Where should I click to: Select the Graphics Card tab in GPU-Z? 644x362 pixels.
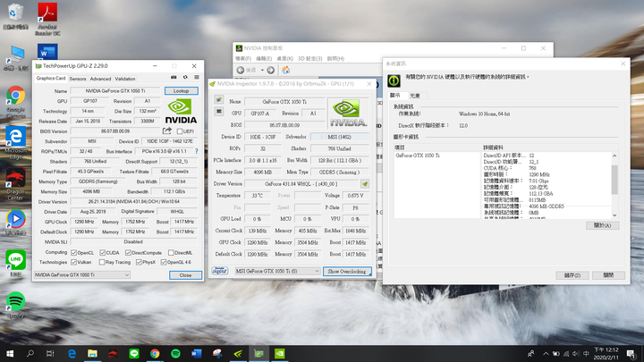tap(51, 78)
